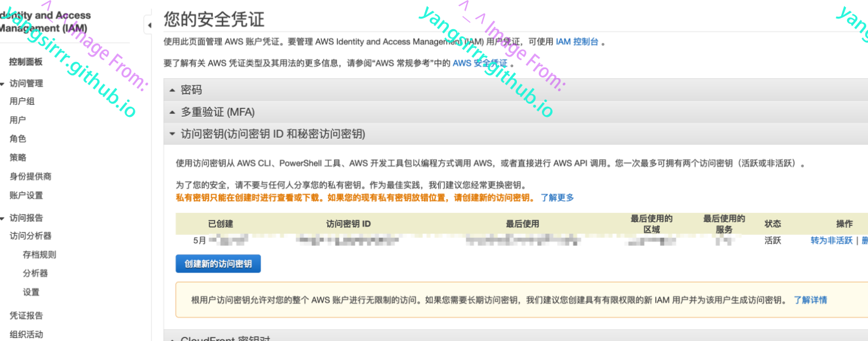The width and height of the screenshot is (868, 341).
Task: Open 身份提供商 in the sidebar
Action: [30, 176]
